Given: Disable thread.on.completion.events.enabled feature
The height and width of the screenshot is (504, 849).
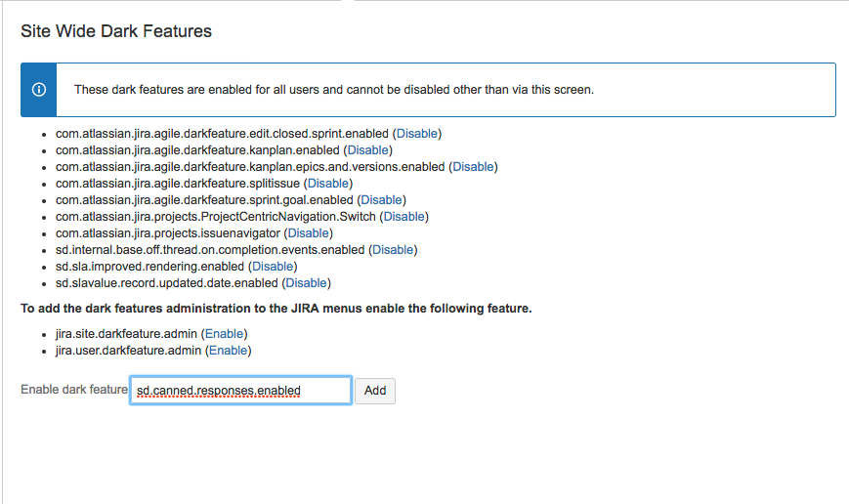Looking at the screenshot, I should point(393,250).
